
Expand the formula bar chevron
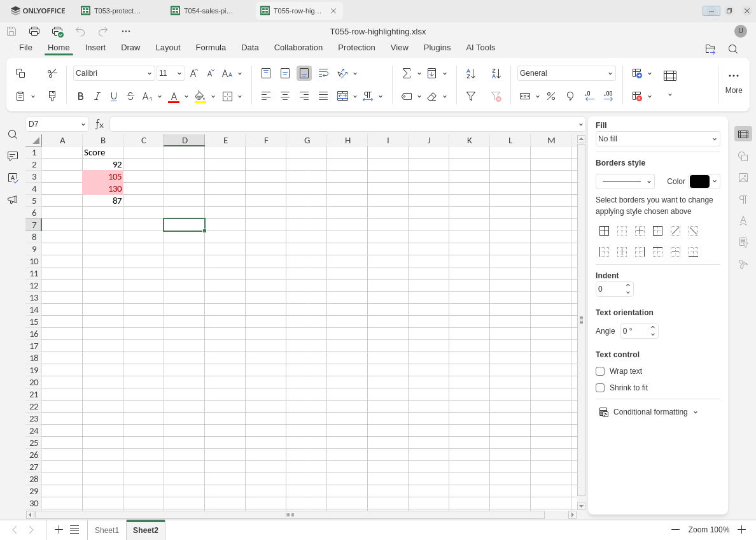(x=580, y=125)
